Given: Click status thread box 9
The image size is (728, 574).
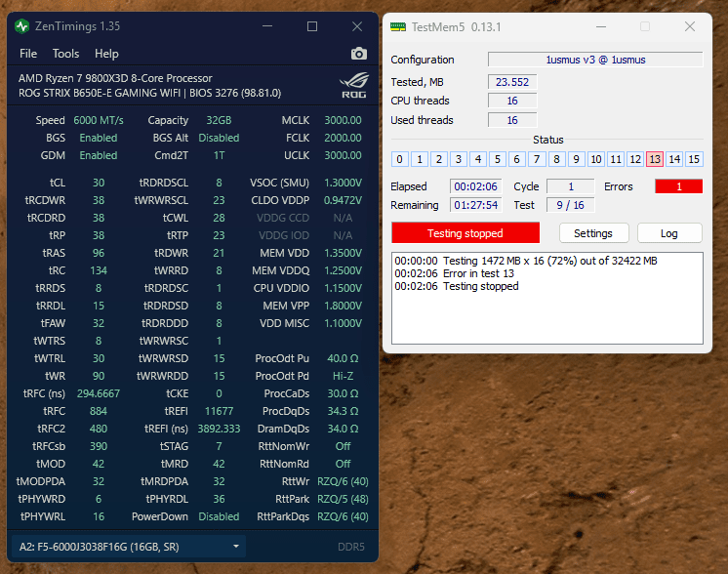Looking at the screenshot, I should coord(576,159).
